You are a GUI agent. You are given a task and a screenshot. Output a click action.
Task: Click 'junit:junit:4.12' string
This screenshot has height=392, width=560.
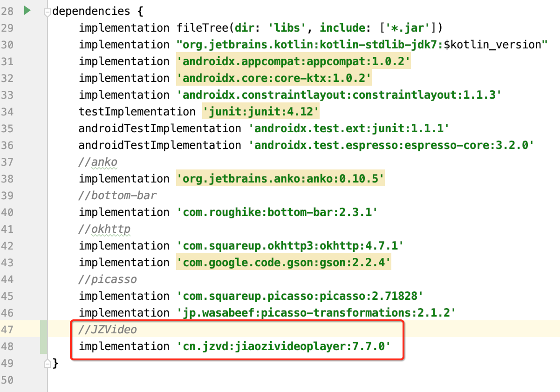coord(261,112)
